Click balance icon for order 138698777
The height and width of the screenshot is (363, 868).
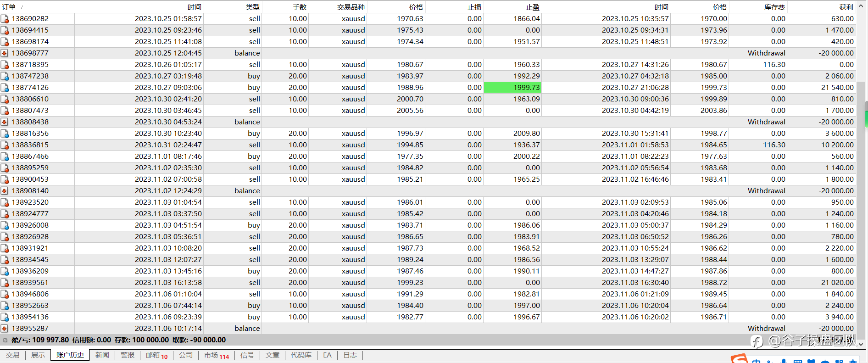[x=5, y=53]
